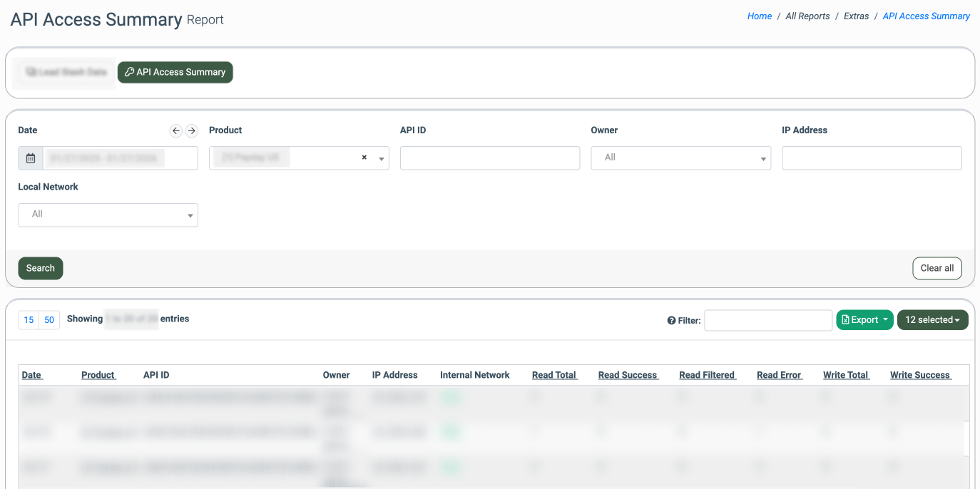The height and width of the screenshot is (489, 980).
Task: Expand the Product dropdown
Action: tap(382, 158)
